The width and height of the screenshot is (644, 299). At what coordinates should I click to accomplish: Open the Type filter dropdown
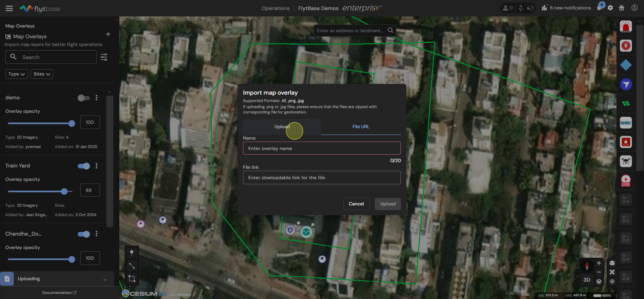click(x=17, y=74)
